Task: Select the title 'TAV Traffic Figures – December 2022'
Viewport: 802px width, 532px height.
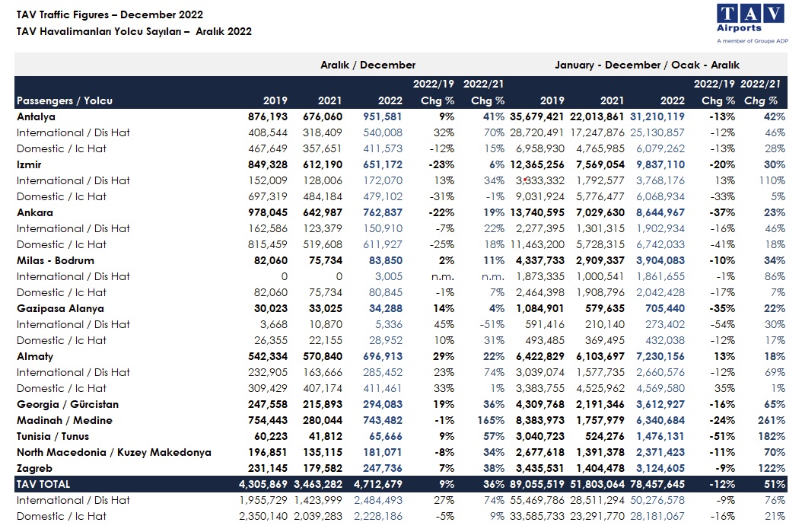Action: (x=110, y=14)
